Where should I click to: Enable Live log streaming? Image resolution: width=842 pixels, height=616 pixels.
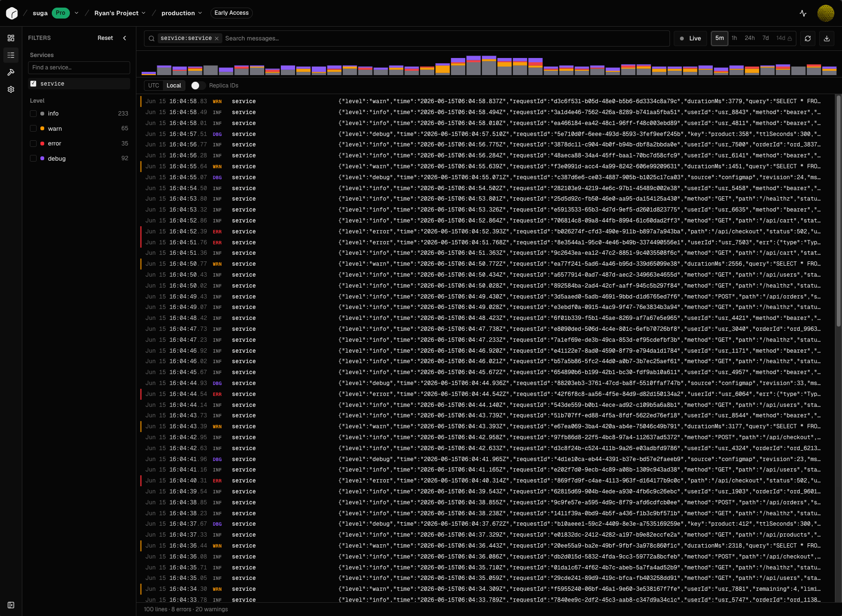[x=690, y=38]
